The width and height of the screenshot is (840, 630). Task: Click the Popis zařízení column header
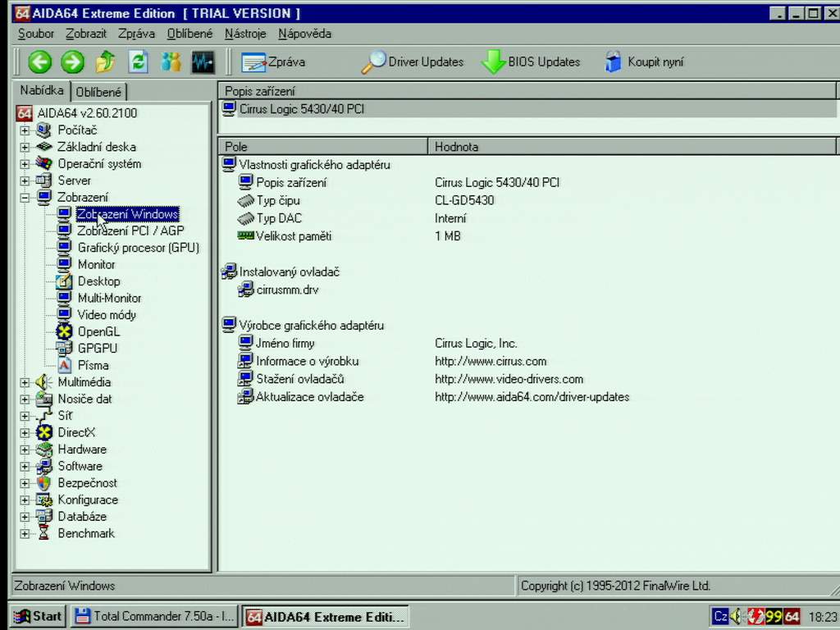(x=527, y=91)
